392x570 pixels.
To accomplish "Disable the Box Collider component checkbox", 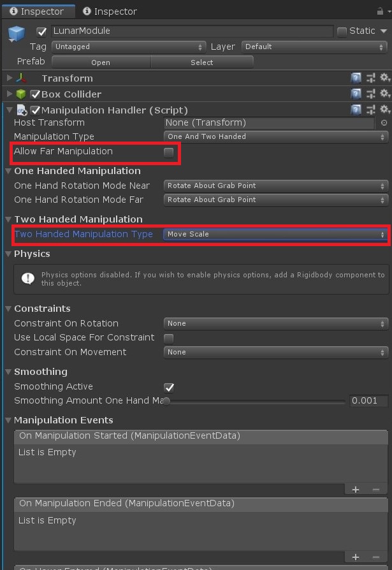I will coord(35,94).
